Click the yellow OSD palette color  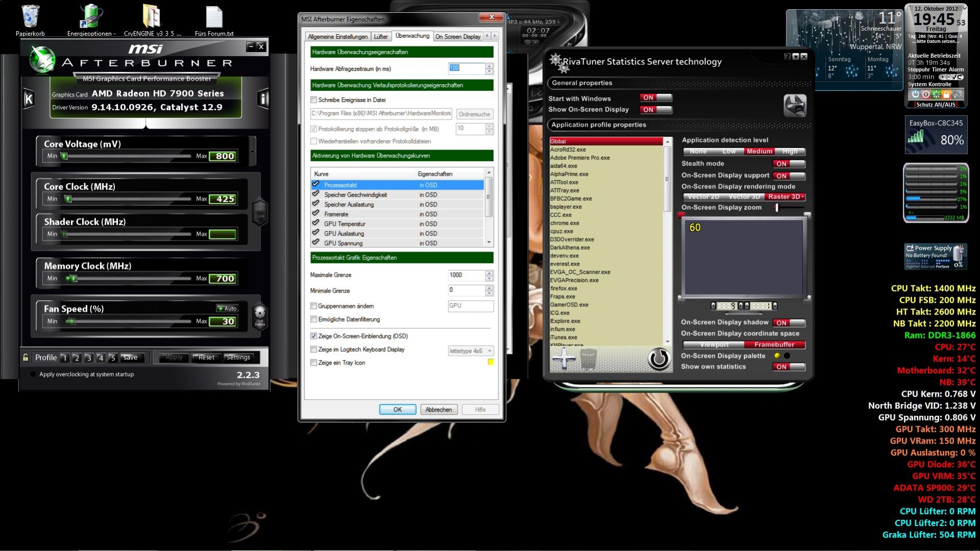(x=777, y=356)
